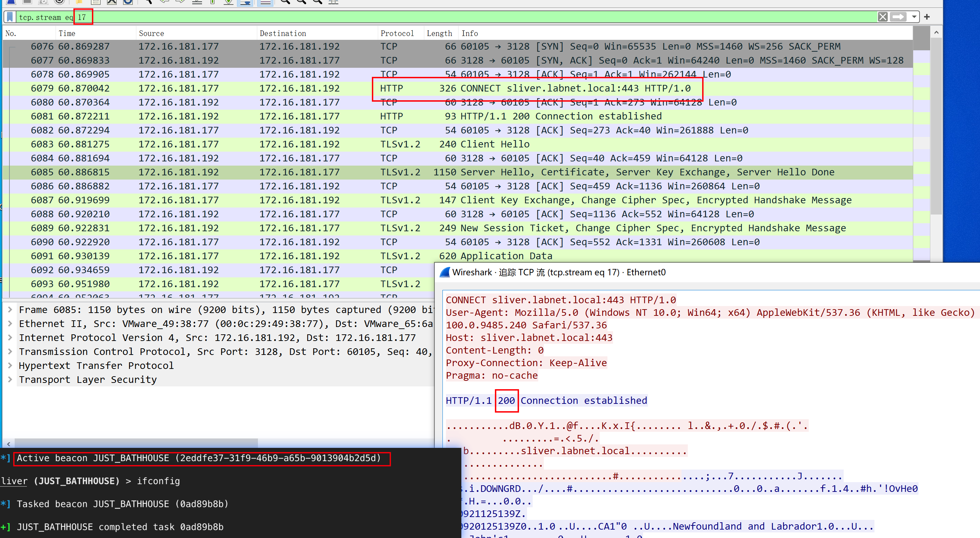Select packet 6090 row at time 60.922920
Screen dimensions: 980x538
pyautogui.click(x=457, y=242)
